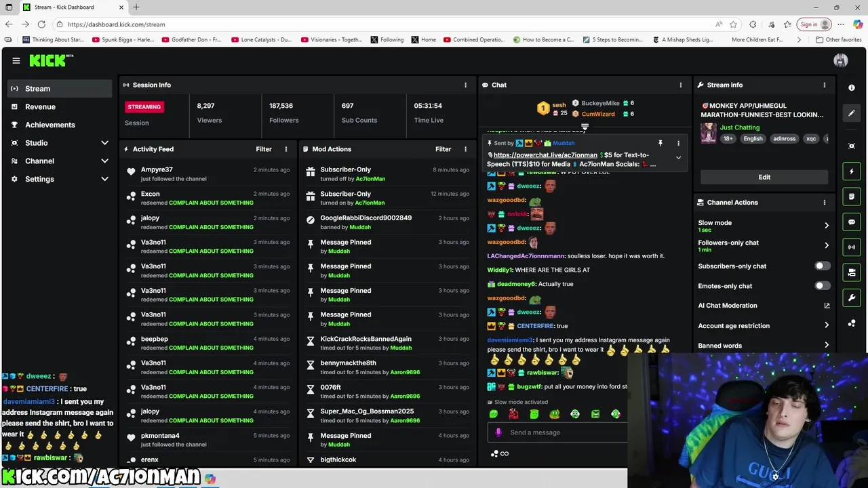Open the Activity Feed Filter
Viewport: 868px width, 488px height.
[264, 149]
